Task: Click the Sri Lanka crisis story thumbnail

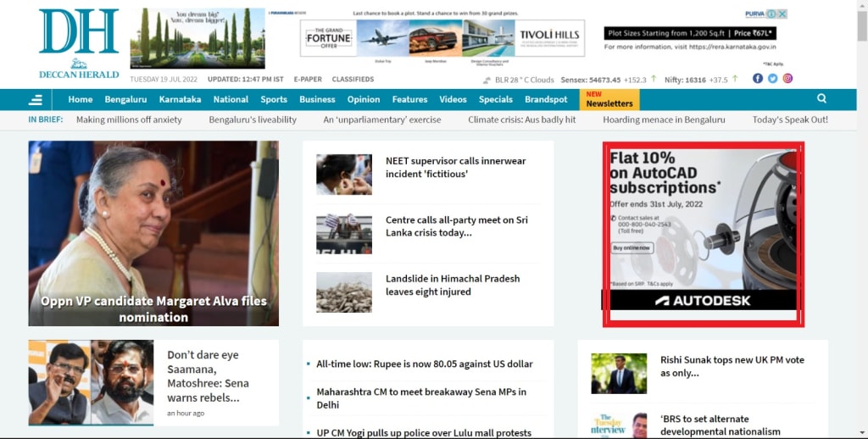Action: [x=344, y=234]
